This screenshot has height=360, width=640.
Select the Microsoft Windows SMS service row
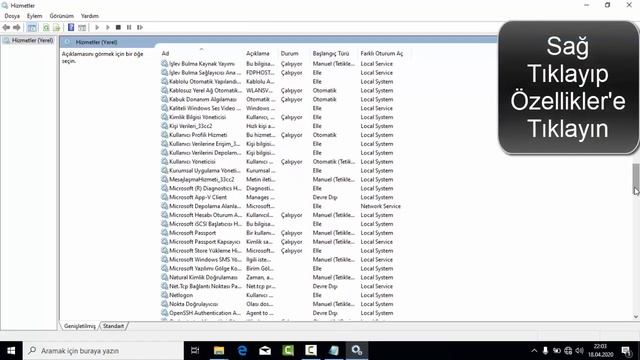[282, 260]
